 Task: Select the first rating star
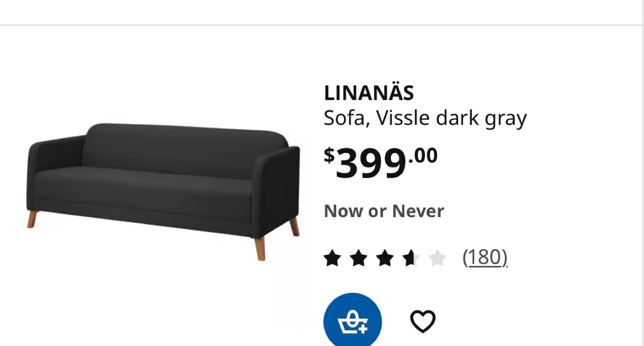click(332, 258)
